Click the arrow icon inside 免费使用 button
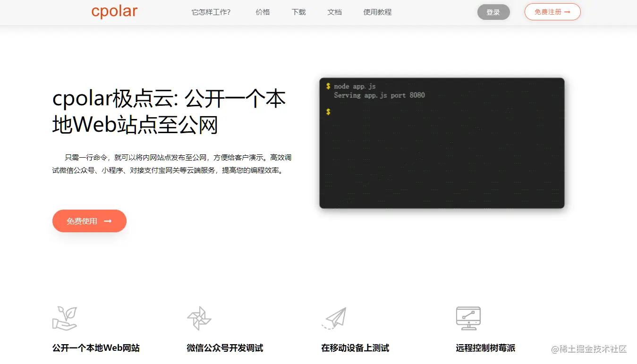The image size is (637, 364). [108, 221]
